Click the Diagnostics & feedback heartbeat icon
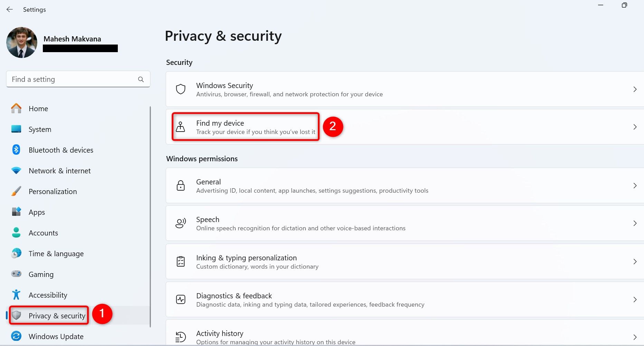 (181, 299)
